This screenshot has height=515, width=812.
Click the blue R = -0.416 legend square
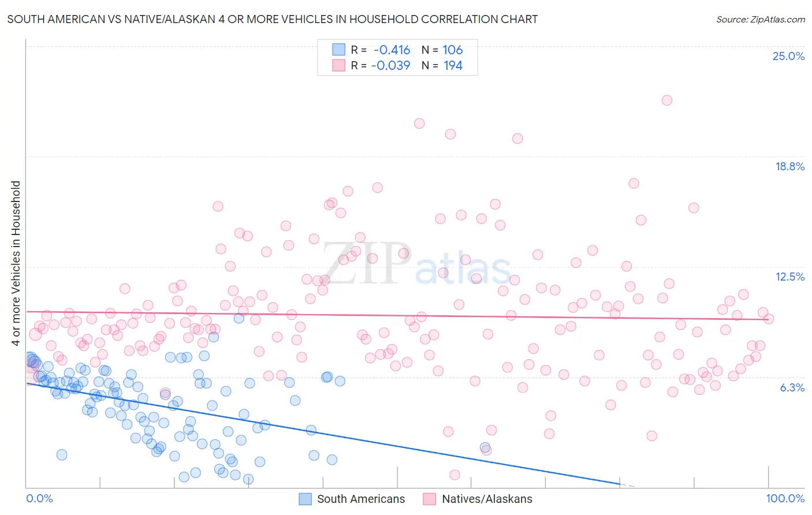[x=338, y=50]
